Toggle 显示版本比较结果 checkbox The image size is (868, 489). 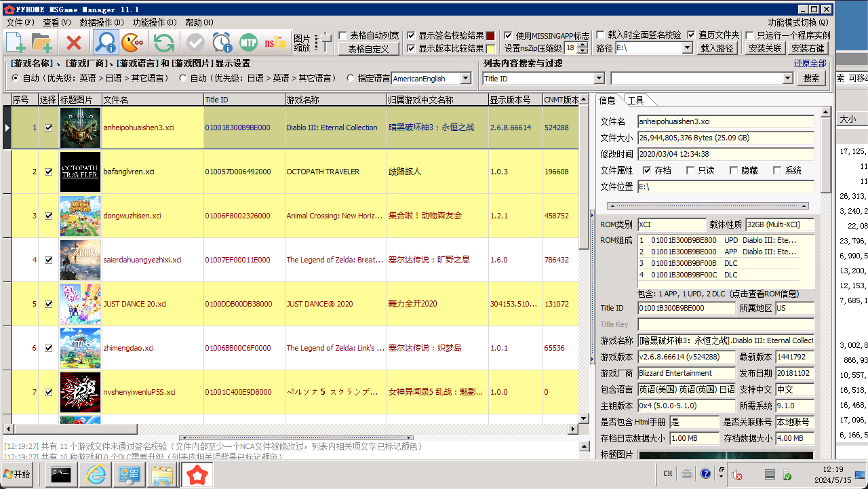click(411, 48)
